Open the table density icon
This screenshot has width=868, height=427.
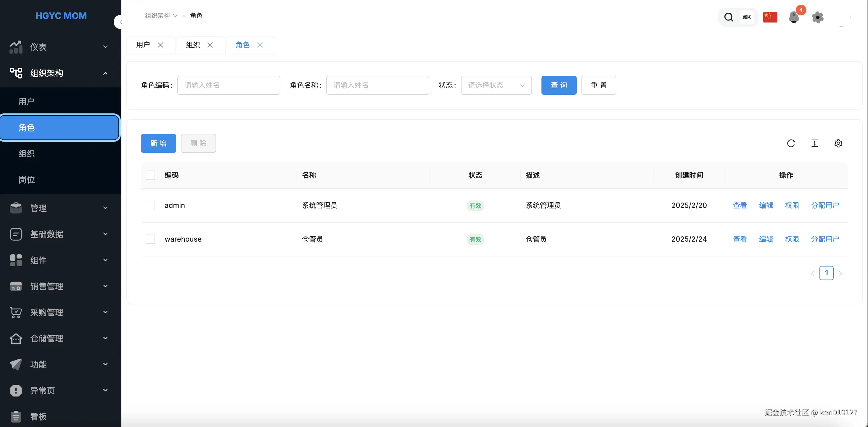coord(814,143)
